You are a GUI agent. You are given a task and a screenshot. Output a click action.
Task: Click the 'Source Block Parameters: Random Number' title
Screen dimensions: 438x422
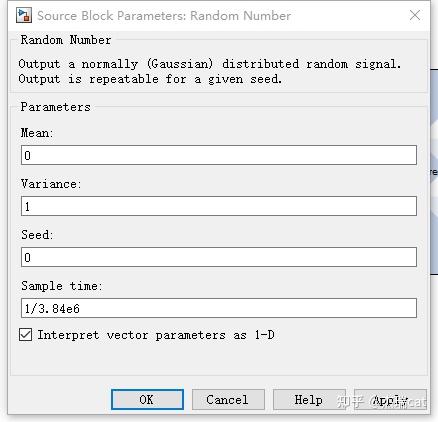[x=164, y=16]
